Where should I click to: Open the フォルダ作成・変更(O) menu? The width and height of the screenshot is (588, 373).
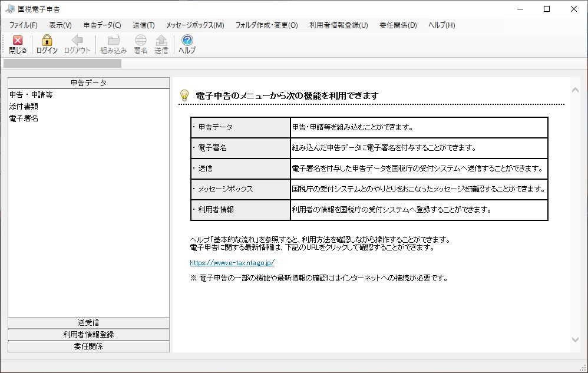266,25
